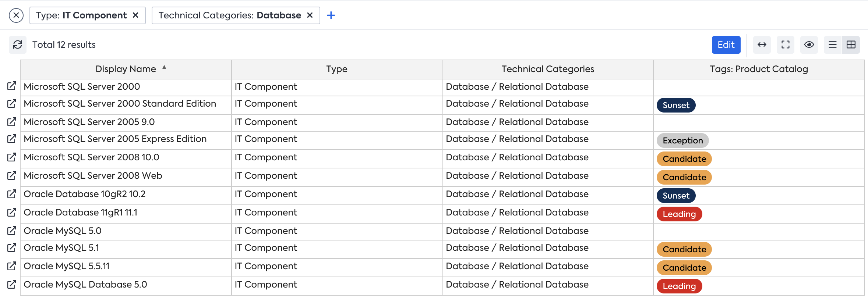Select Microsoft SQL Server 2005 Express Edition name
This screenshot has height=303, width=868.
tap(115, 139)
